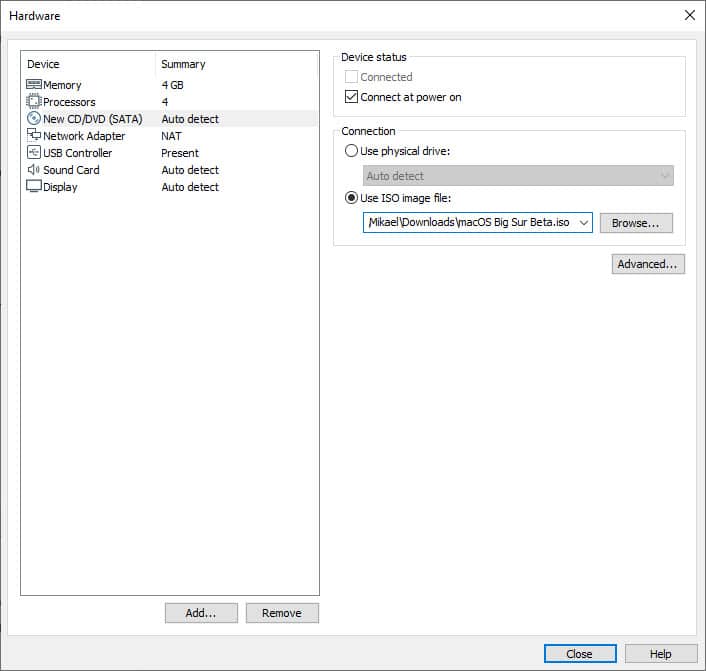Remove the selected hardware device

click(x=282, y=613)
